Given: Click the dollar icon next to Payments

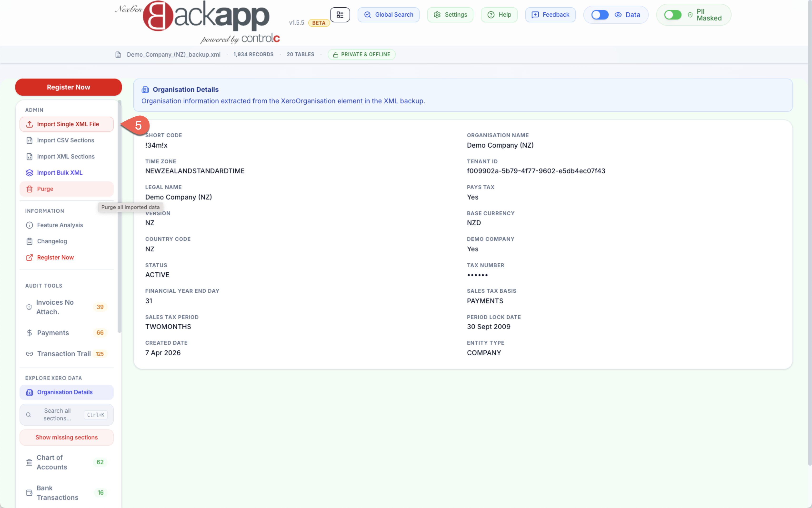Looking at the screenshot, I should tap(30, 333).
